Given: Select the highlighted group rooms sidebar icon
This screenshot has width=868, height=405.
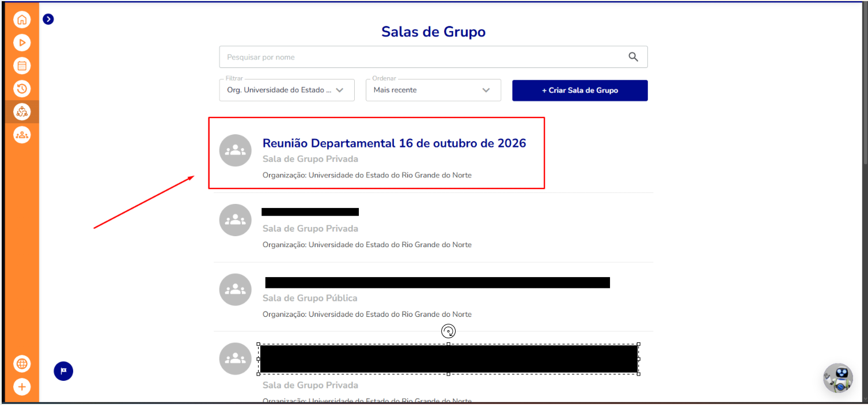Looking at the screenshot, I should click(x=22, y=111).
